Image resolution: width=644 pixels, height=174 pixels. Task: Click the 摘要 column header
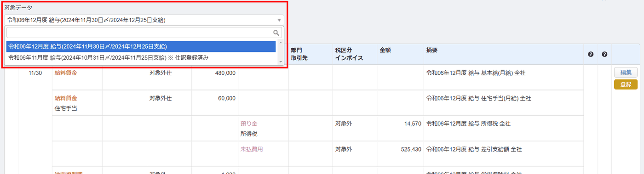point(432,50)
